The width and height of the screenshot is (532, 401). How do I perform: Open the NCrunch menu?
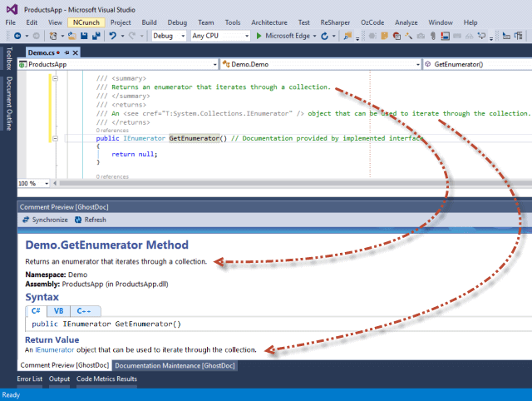pos(86,22)
